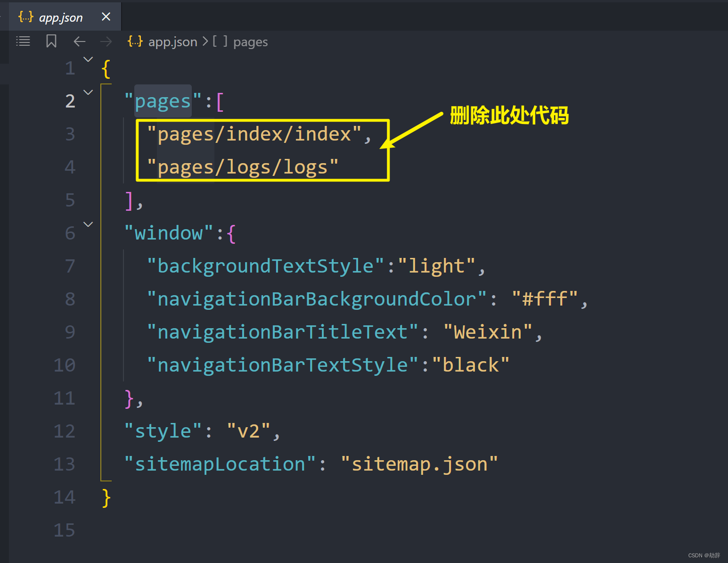Click line number 11 in gutter
728x563 pixels.
[65, 398]
